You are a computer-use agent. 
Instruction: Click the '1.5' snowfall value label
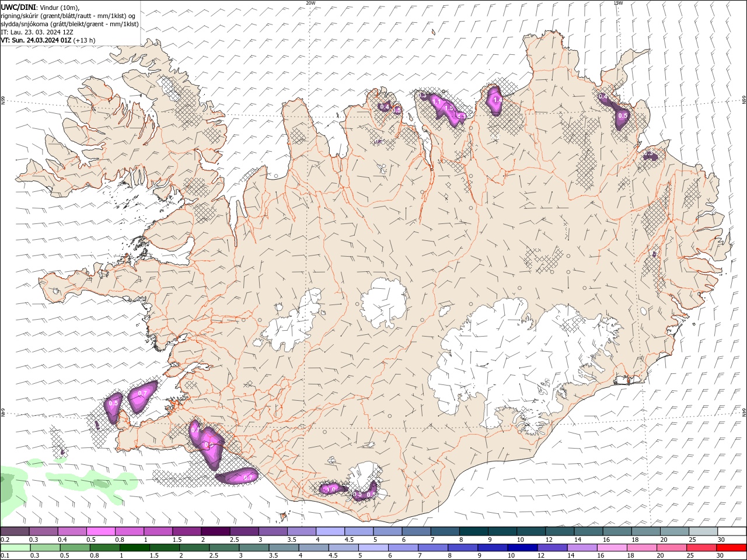coord(449,108)
